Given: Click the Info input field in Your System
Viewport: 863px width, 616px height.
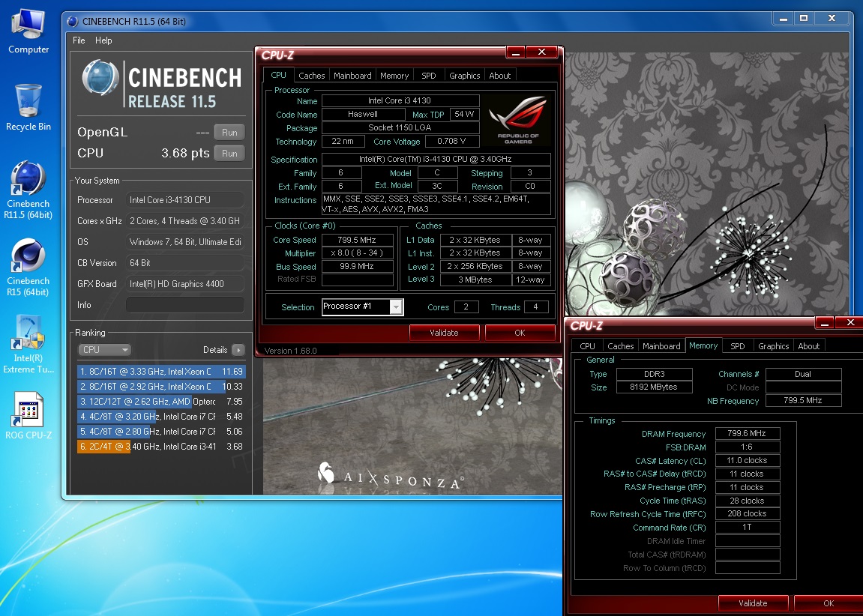Looking at the screenshot, I should coord(185,305).
